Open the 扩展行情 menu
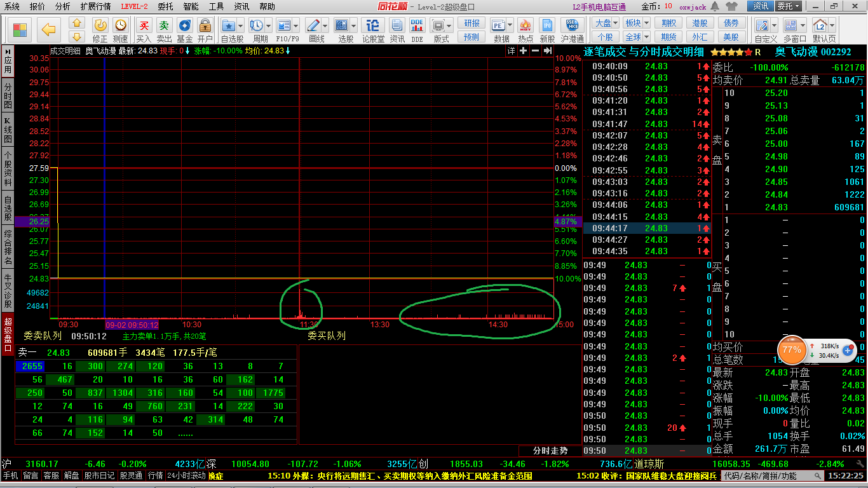 (95, 6)
